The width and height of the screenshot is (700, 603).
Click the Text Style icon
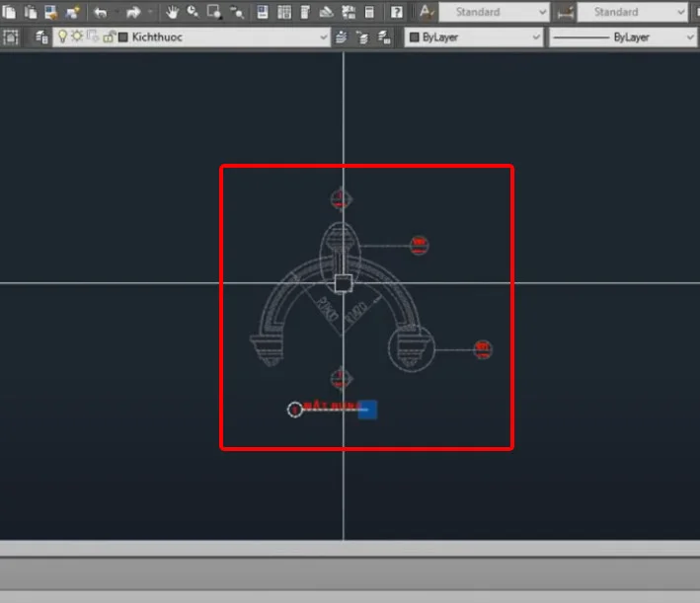pos(427,12)
